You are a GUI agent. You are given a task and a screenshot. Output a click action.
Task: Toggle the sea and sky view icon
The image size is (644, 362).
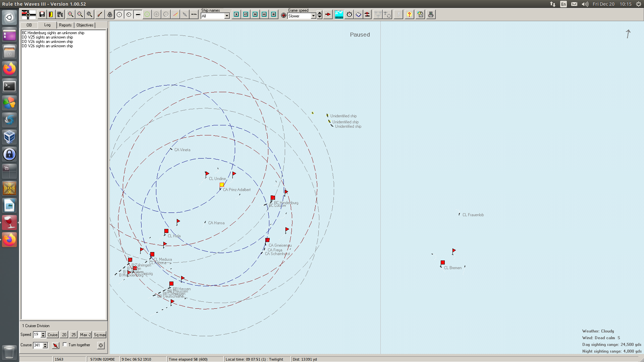[x=339, y=14]
